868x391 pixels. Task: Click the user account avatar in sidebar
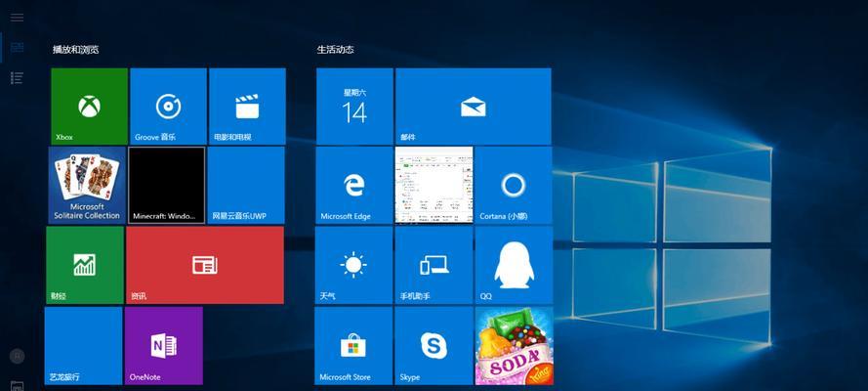point(17,356)
